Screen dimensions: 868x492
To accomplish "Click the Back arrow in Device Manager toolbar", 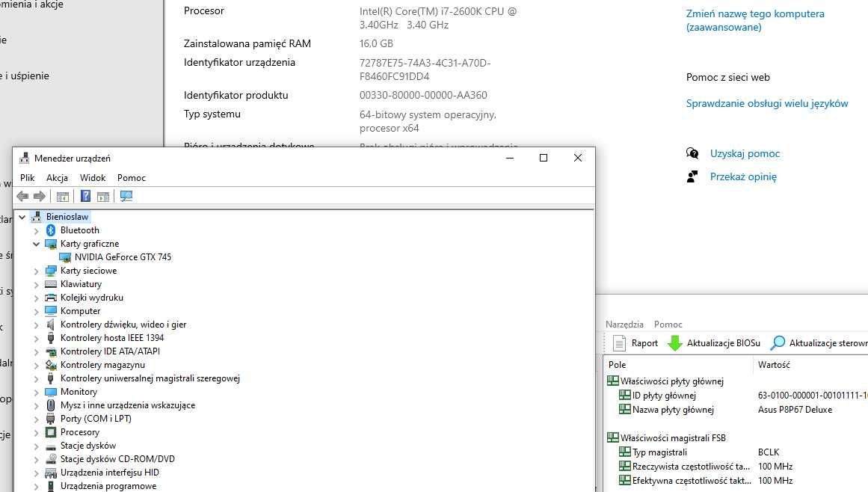I will tap(22, 196).
